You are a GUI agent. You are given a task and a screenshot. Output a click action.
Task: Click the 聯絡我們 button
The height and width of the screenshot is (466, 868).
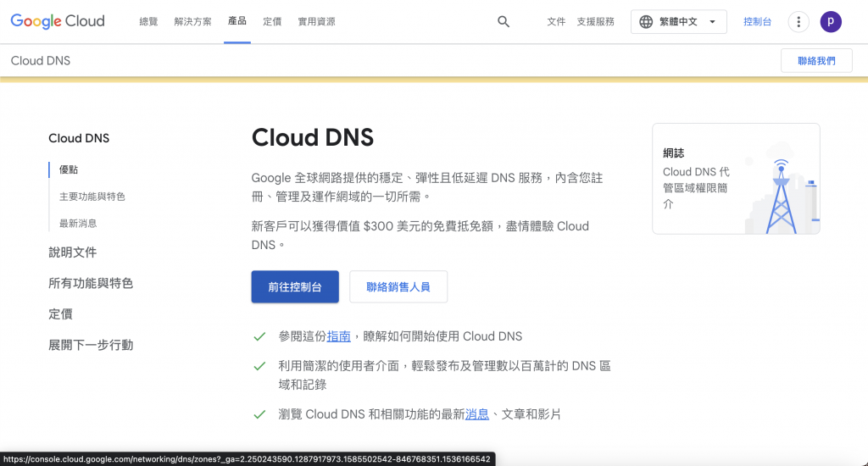816,61
